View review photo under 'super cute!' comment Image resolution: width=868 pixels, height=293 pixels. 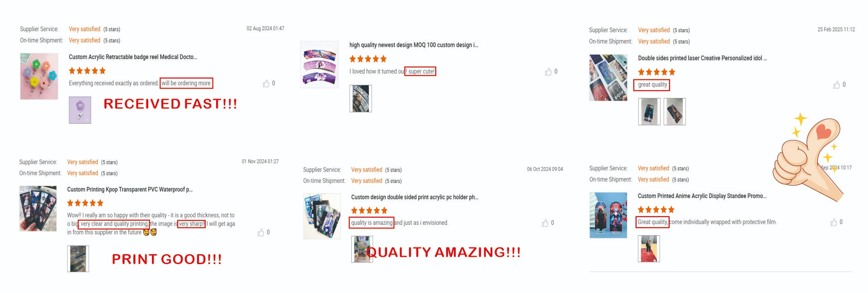pyautogui.click(x=361, y=98)
